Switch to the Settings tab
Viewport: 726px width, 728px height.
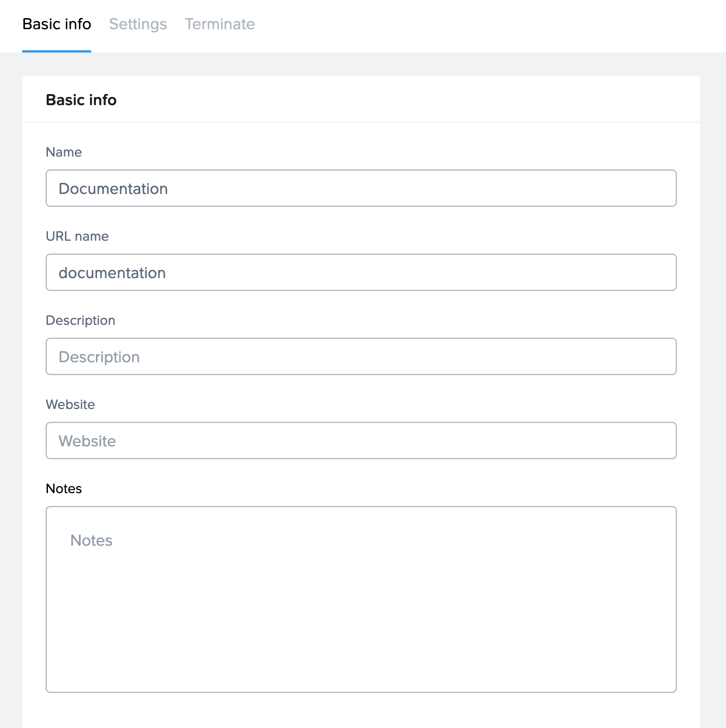pyautogui.click(x=138, y=24)
